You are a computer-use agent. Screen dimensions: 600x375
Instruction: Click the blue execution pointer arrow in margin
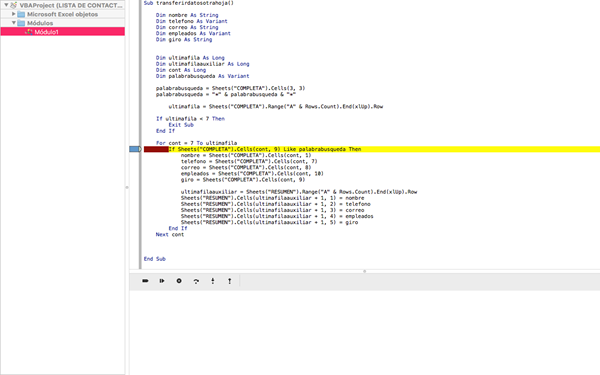[135, 149]
